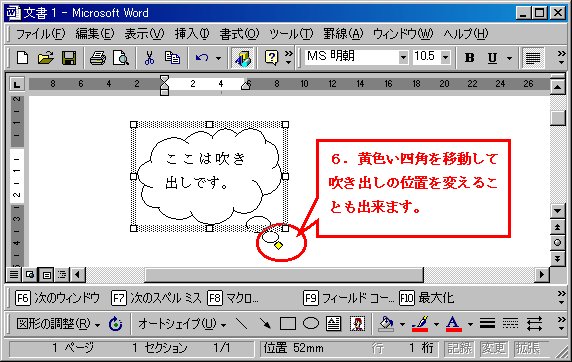
Task: Select the Arrow drawing tool
Action: click(265, 323)
